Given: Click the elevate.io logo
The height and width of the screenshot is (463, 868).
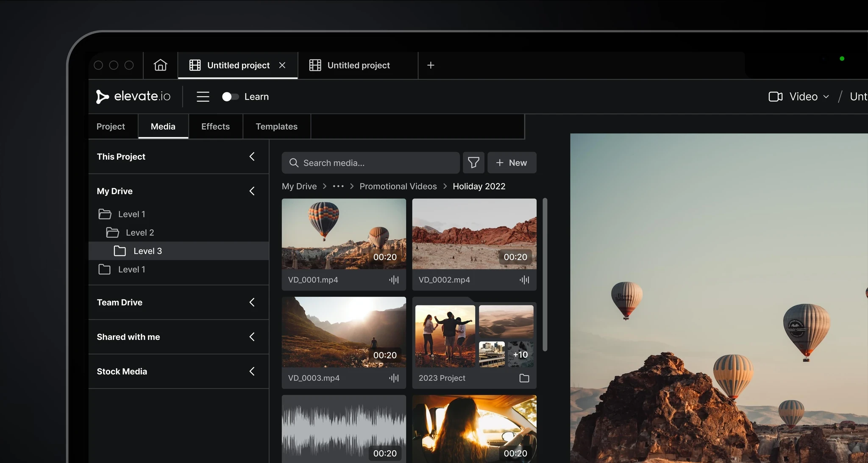Looking at the screenshot, I should pos(134,97).
